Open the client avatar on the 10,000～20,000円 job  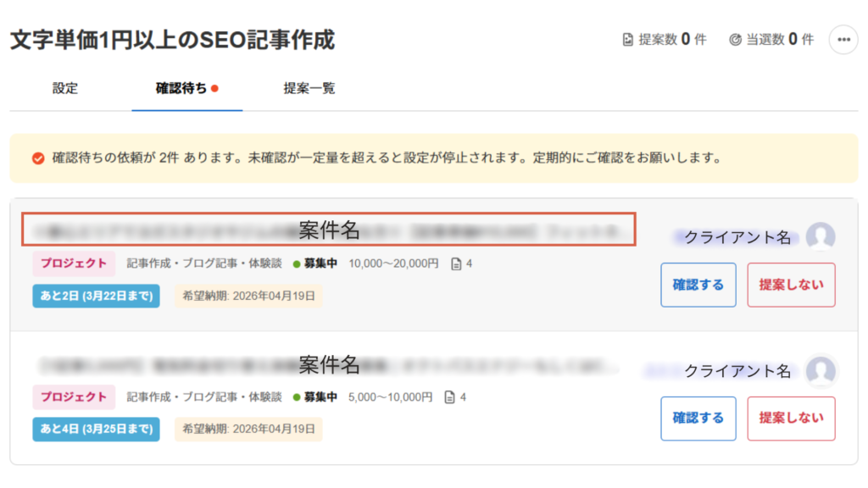click(821, 237)
